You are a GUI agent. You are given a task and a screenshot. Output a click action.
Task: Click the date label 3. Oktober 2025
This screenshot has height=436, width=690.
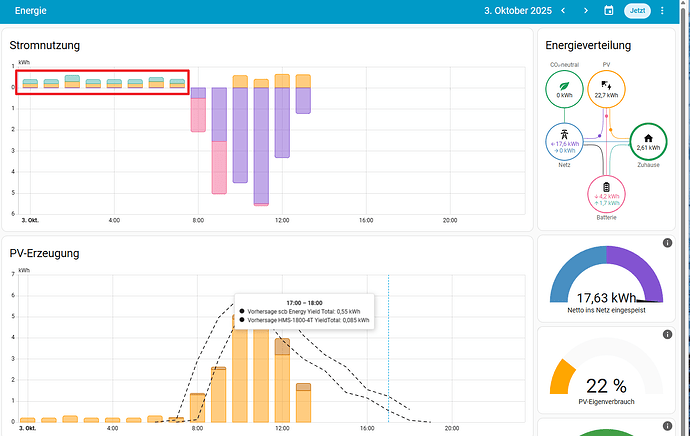point(517,11)
